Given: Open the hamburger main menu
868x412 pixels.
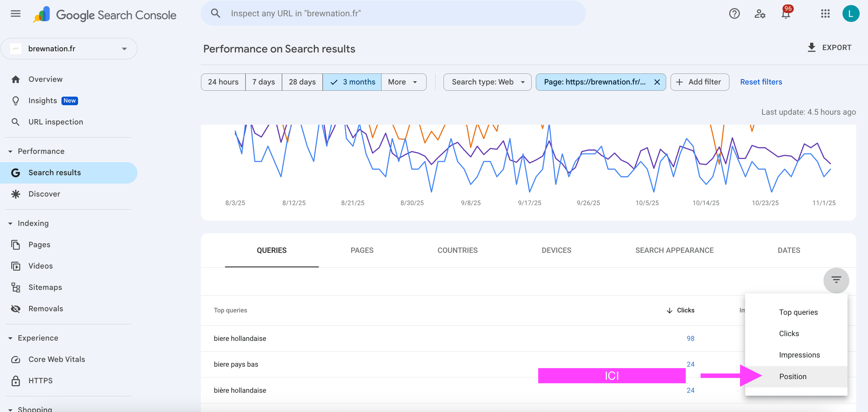Looking at the screenshot, I should tap(16, 14).
